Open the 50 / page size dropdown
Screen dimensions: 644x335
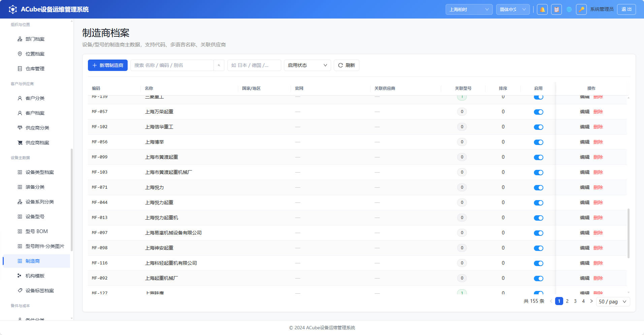[x=613, y=302]
